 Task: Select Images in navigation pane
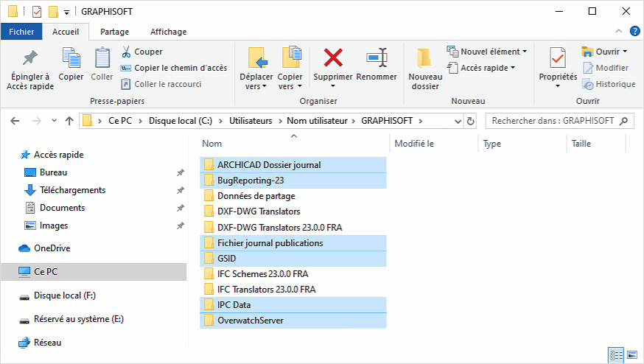[x=46, y=225]
